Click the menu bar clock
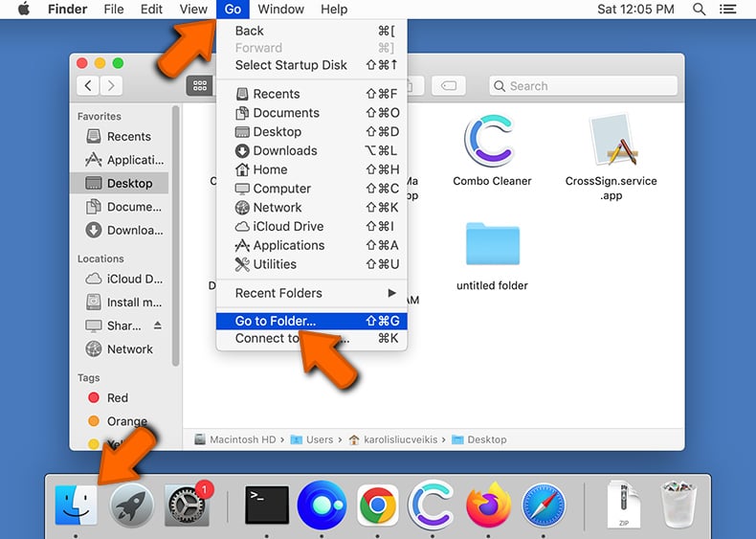 tap(635, 10)
